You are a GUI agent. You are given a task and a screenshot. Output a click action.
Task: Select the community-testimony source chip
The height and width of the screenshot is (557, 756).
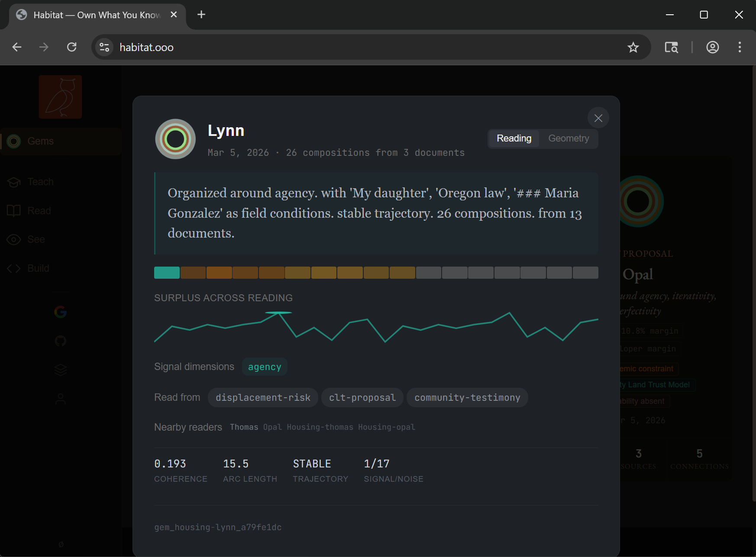(467, 398)
